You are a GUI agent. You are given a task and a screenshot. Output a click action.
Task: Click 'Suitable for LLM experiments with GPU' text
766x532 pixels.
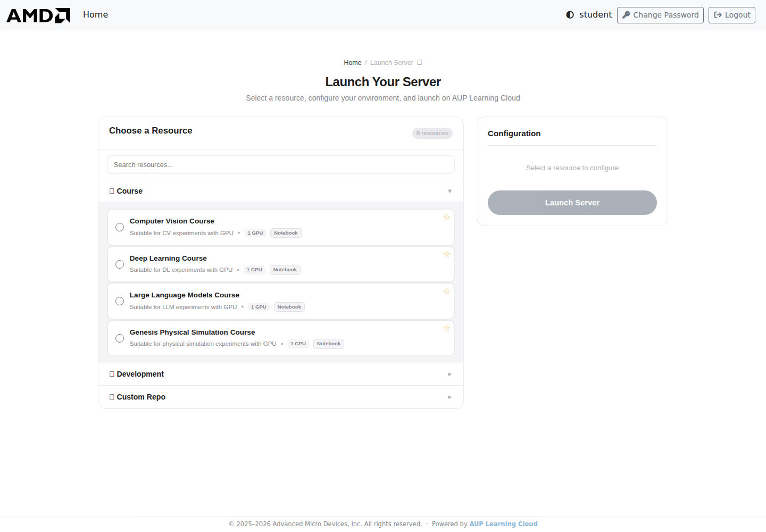184,307
